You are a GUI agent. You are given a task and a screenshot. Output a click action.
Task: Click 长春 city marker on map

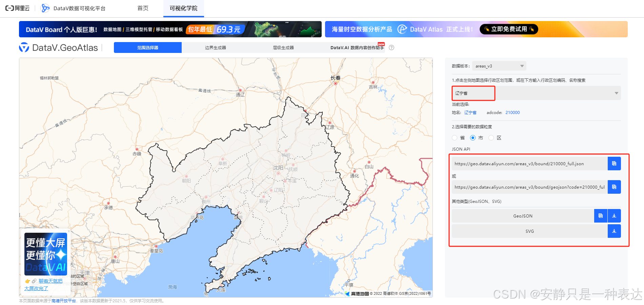click(x=336, y=83)
